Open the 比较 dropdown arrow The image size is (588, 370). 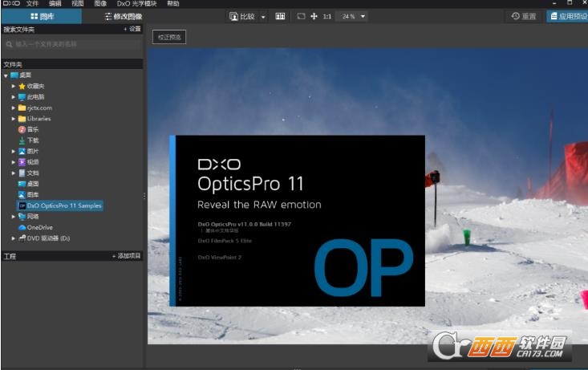(x=263, y=17)
